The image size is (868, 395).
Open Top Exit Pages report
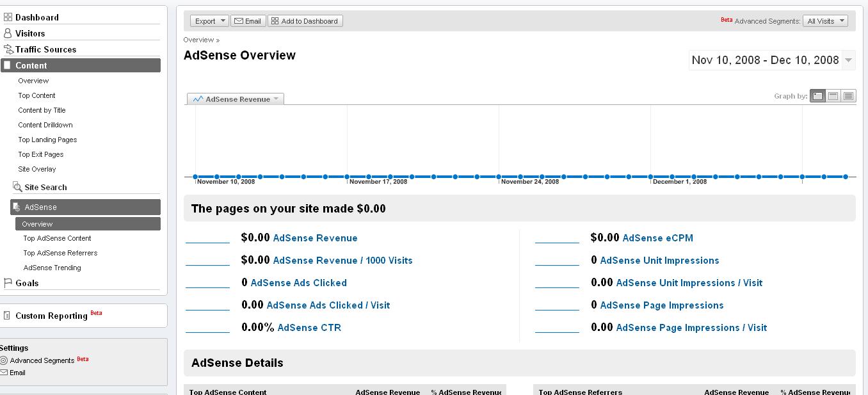click(x=41, y=154)
